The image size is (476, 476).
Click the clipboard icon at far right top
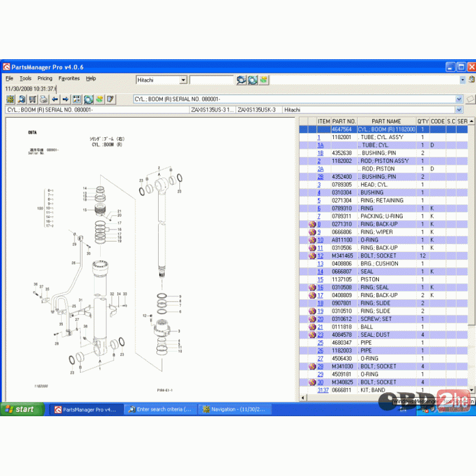click(x=472, y=79)
